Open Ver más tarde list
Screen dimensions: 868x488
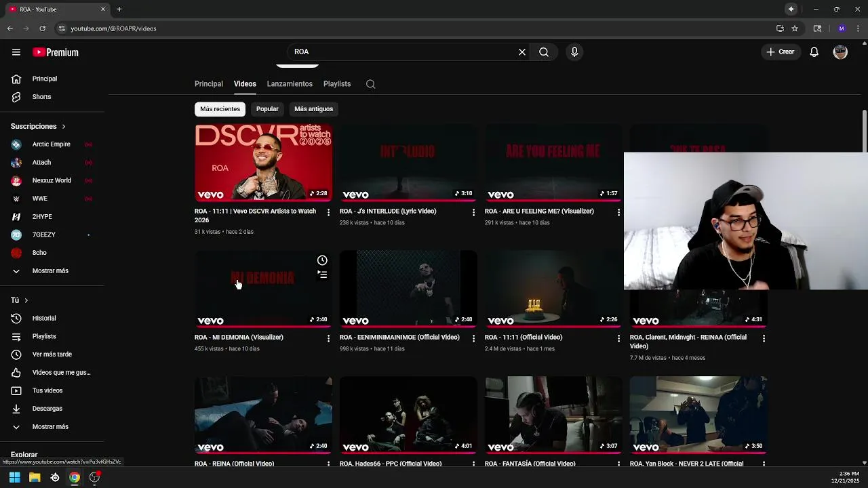pos(53,354)
